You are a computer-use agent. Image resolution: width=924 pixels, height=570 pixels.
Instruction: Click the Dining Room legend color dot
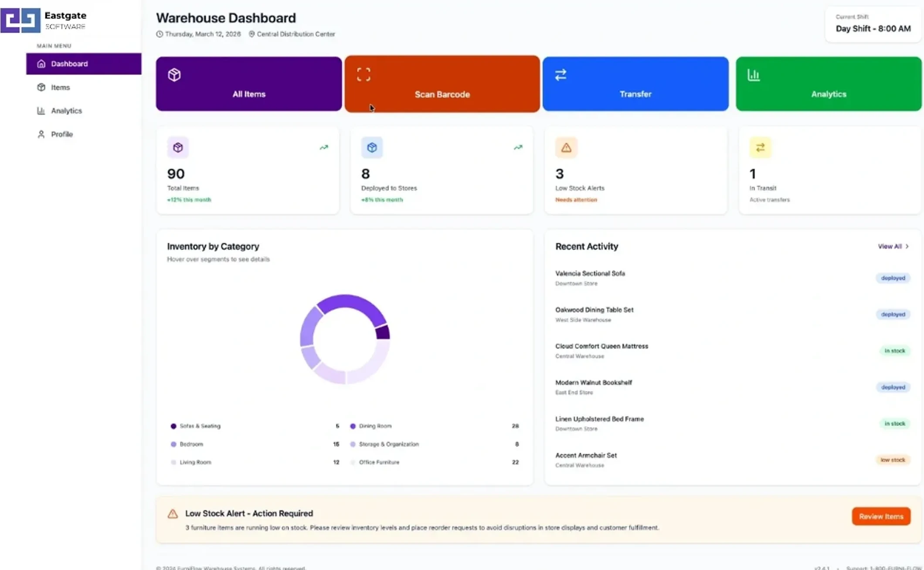353,426
